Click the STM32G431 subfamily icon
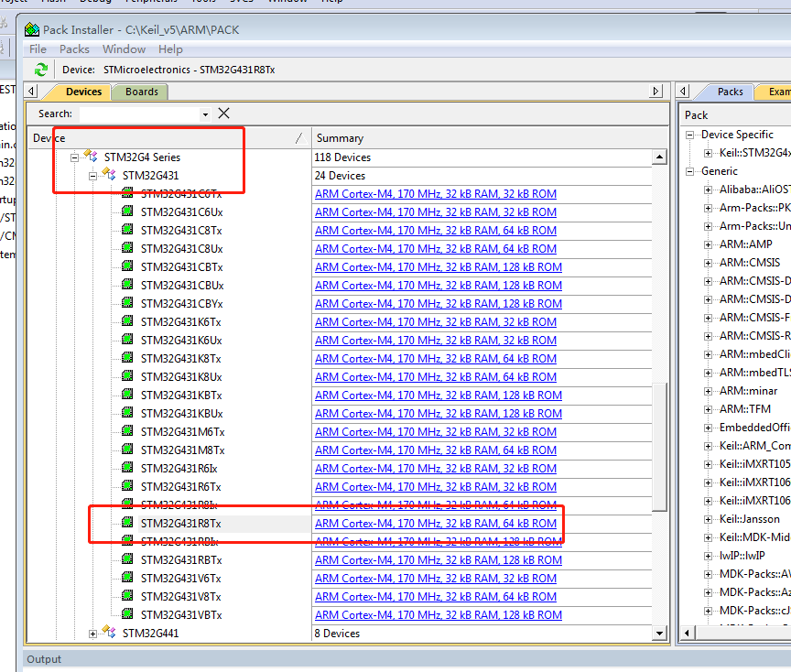Screen dimensions: 791x672 click(108, 175)
